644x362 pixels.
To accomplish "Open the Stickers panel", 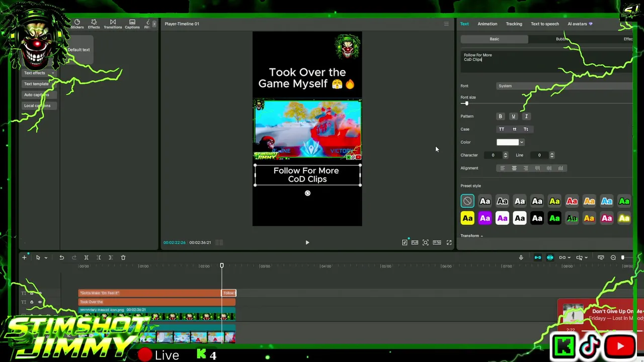I will click(x=77, y=24).
